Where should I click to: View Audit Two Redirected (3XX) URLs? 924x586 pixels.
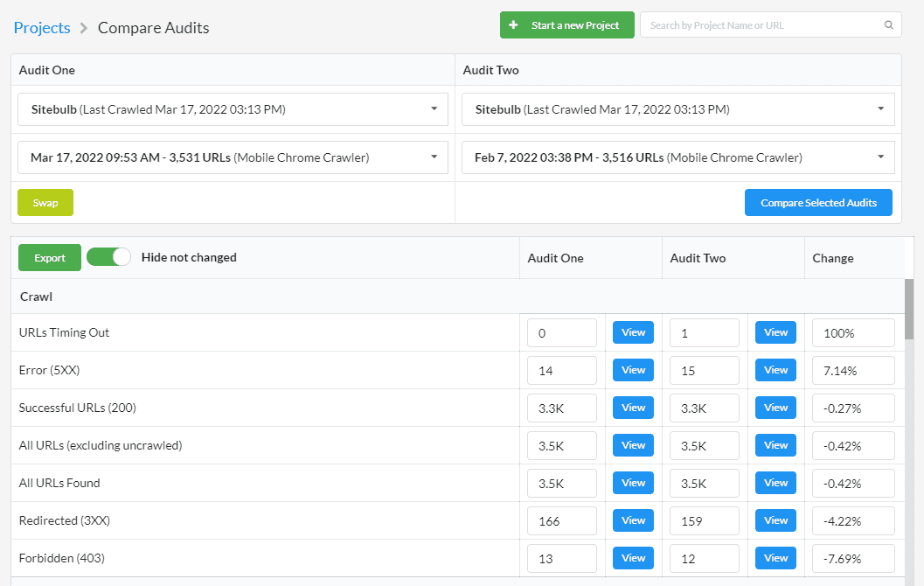tap(776, 520)
